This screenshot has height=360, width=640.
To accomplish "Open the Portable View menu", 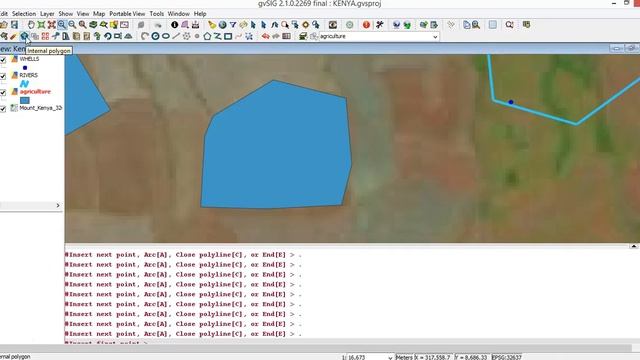I will (127, 13).
